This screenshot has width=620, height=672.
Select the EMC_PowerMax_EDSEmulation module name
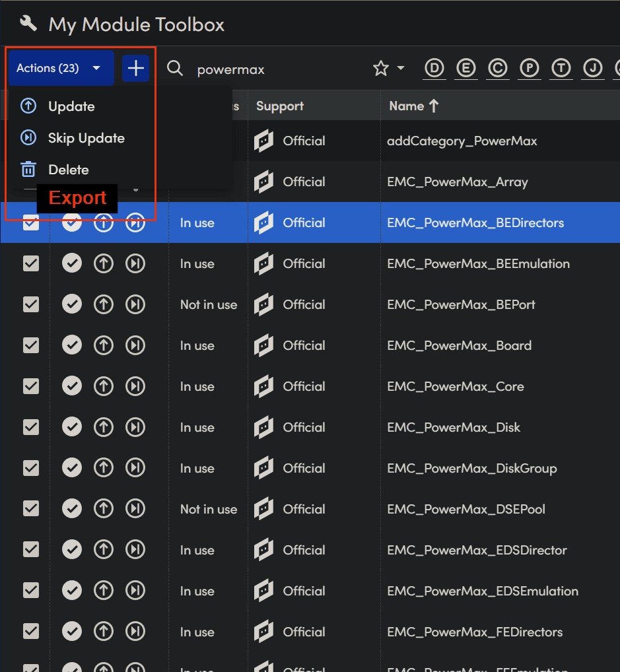coord(483,591)
